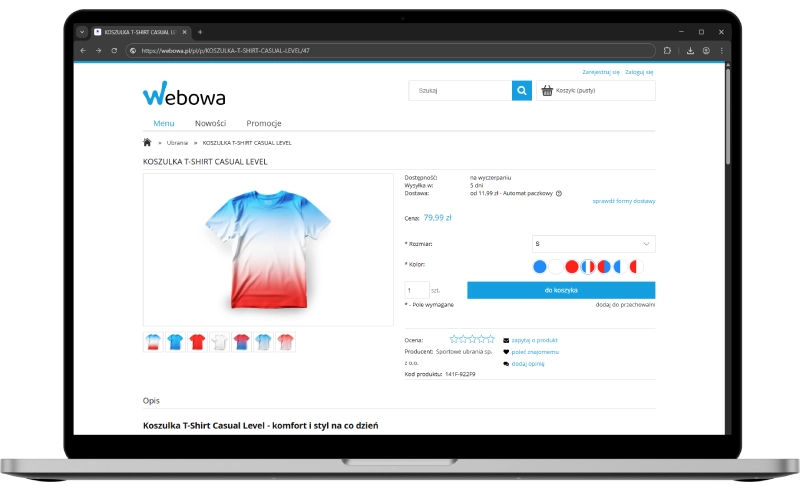Viewport: 800px width, 491px height.
Task: Select the half red half white swatch
Action: tap(636, 266)
